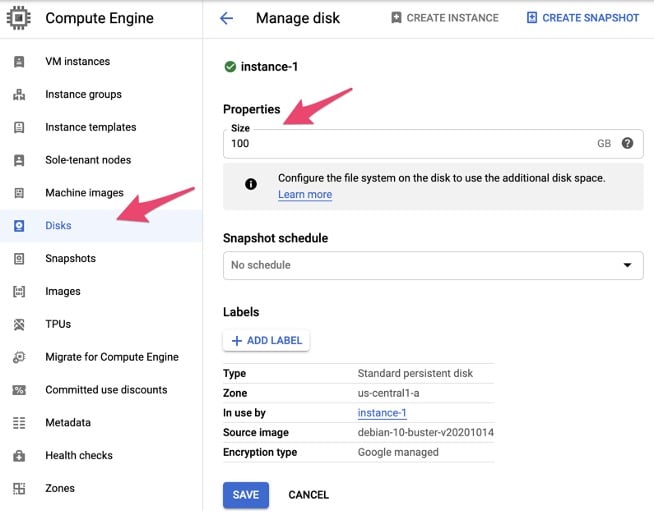Open the Disks menu item
This screenshot has height=512, width=654.
58,226
